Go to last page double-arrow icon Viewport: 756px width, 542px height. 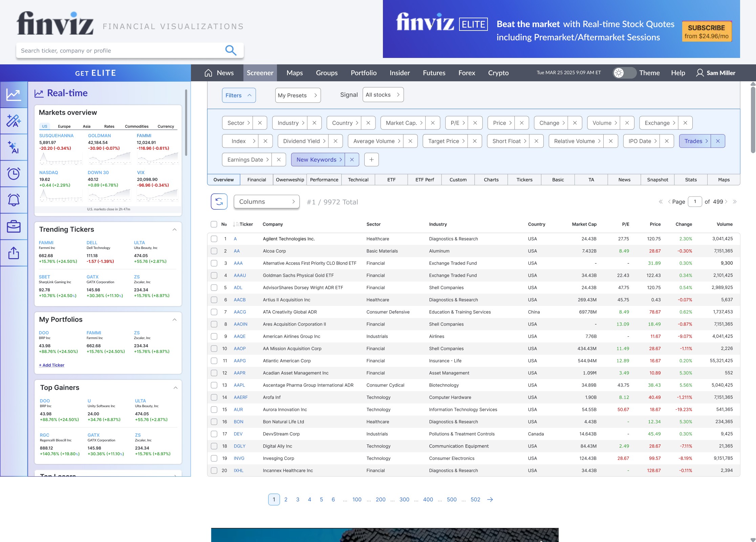coord(735,202)
